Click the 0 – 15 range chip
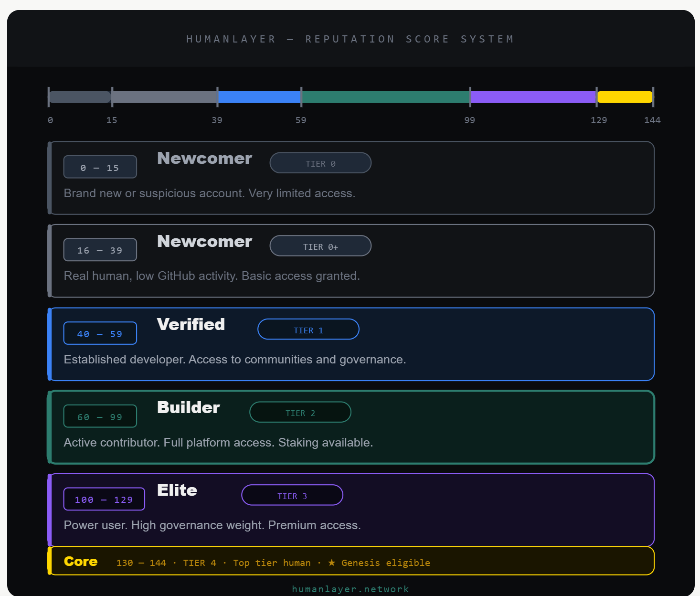The height and width of the screenshot is (596, 700). click(100, 167)
